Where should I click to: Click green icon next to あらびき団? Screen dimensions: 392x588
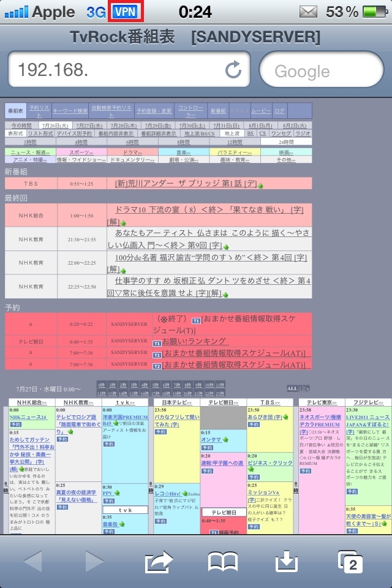(285, 417)
